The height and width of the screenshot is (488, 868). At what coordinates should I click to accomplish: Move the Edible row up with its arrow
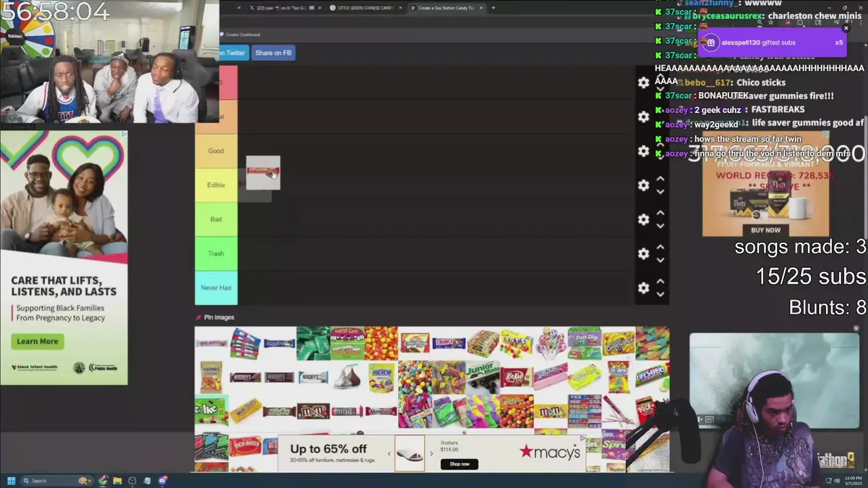click(660, 179)
